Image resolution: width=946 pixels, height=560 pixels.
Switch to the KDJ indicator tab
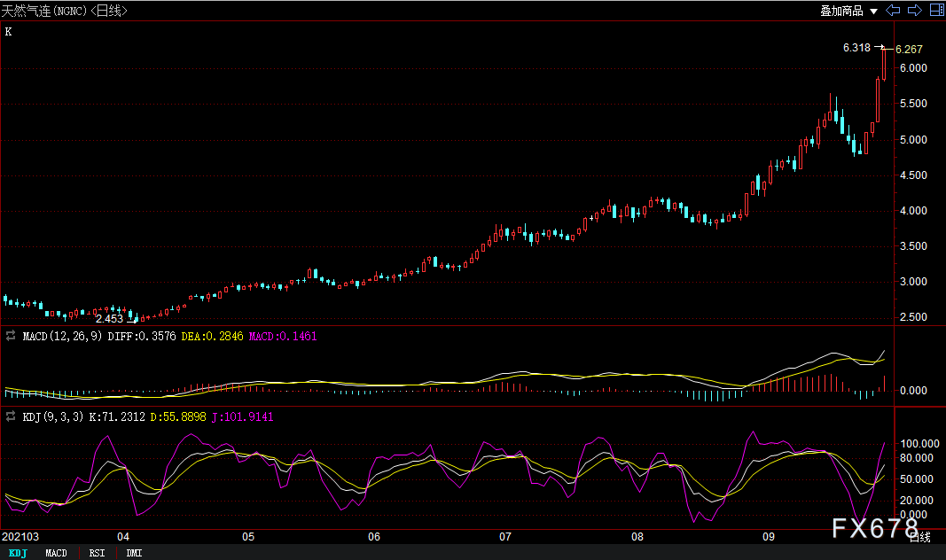click(18, 553)
